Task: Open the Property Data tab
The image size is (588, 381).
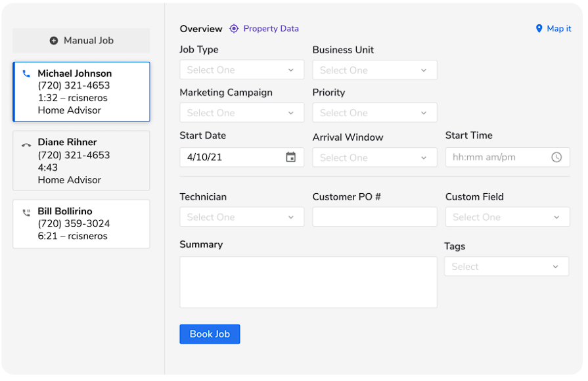Action: (271, 29)
